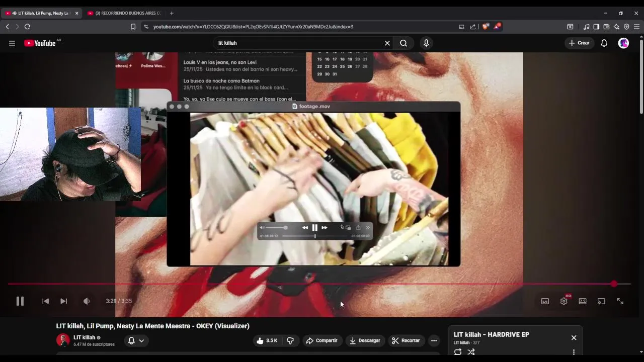This screenshot has height=362, width=644.
Task: Pause the YouTube video
Action: 20,301
